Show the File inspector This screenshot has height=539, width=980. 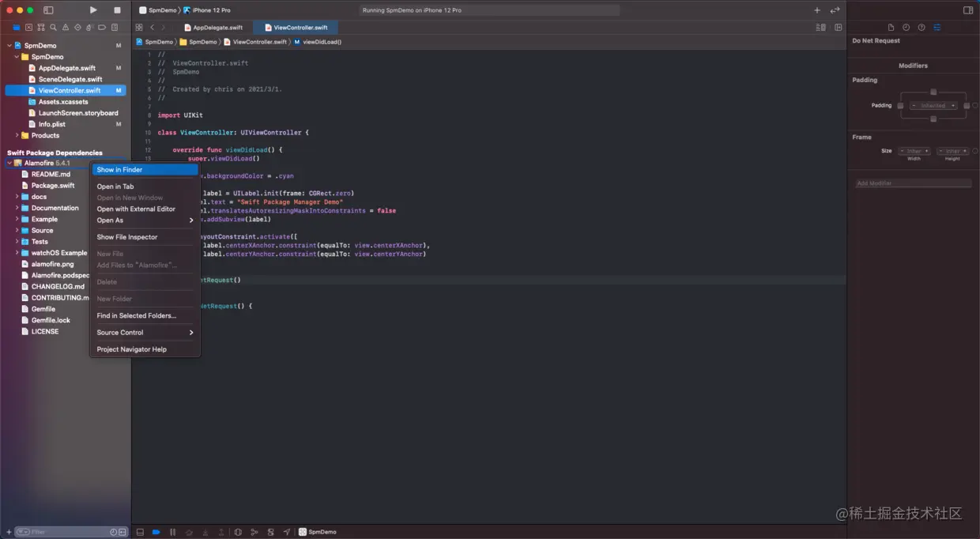tap(891, 28)
